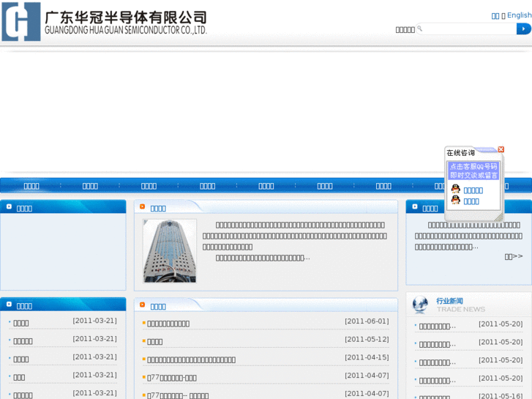Click the 在线咨询 widget title
532x399 pixels.
pyautogui.click(x=460, y=153)
